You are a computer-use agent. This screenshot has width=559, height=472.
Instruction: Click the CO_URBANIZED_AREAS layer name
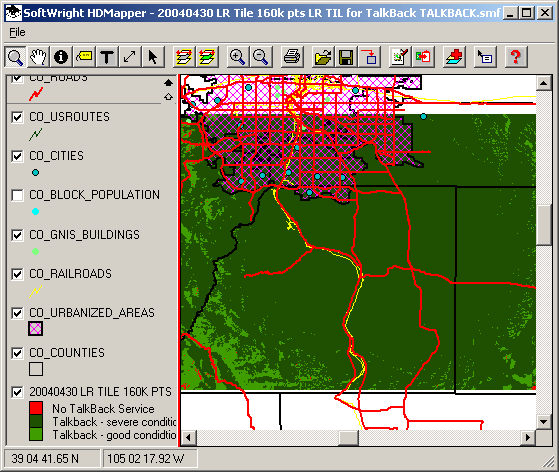92,313
